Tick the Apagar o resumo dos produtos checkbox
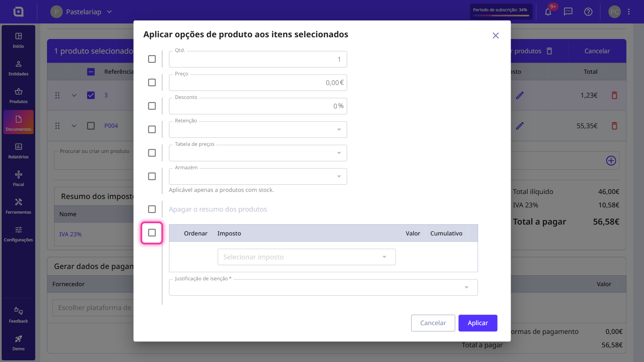The height and width of the screenshot is (362, 644). (x=152, y=209)
